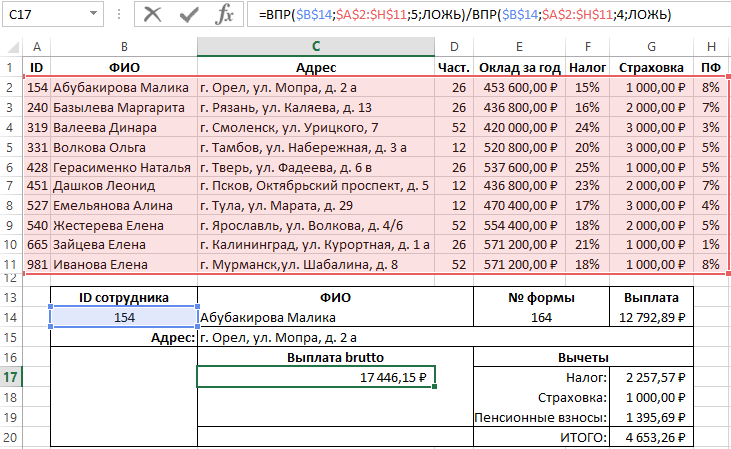
Task: Select address cell г. Мурманск, ул. Шабалина
Action: pos(316,265)
